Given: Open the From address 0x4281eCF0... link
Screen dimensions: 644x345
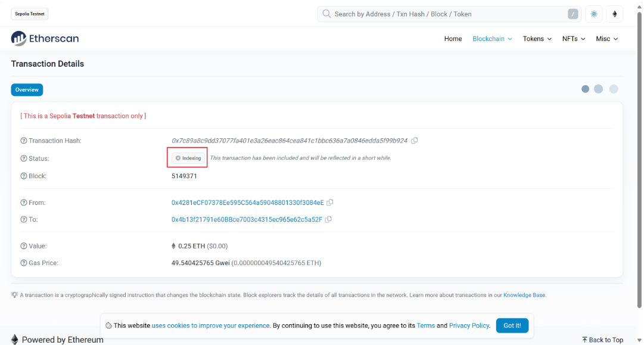Looking at the screenshot, I should click(x=248, y=203).
